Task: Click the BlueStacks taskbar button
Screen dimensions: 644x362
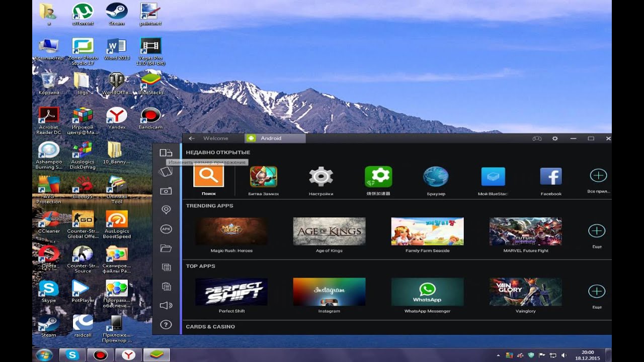Action: (x=157, y=355)
